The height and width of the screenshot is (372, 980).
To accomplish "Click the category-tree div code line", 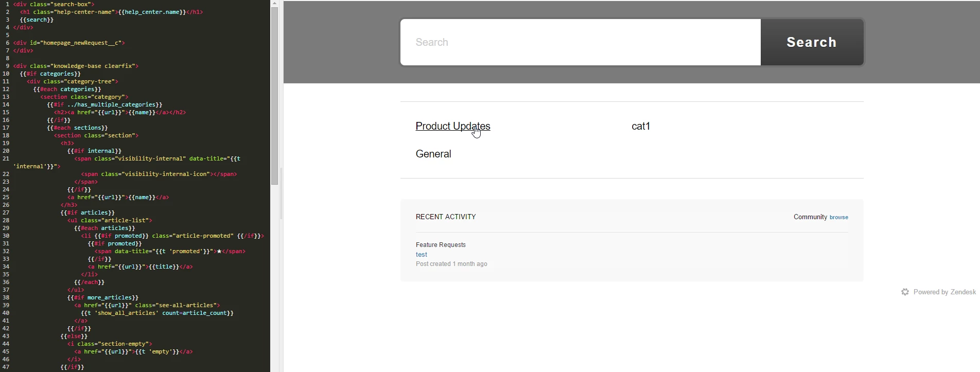I will coord(73,81).
